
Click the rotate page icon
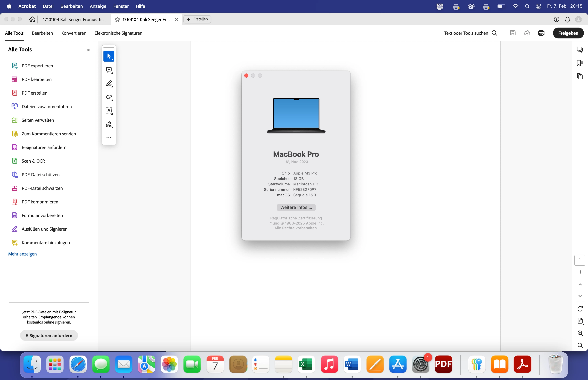(x=580, y=309)
